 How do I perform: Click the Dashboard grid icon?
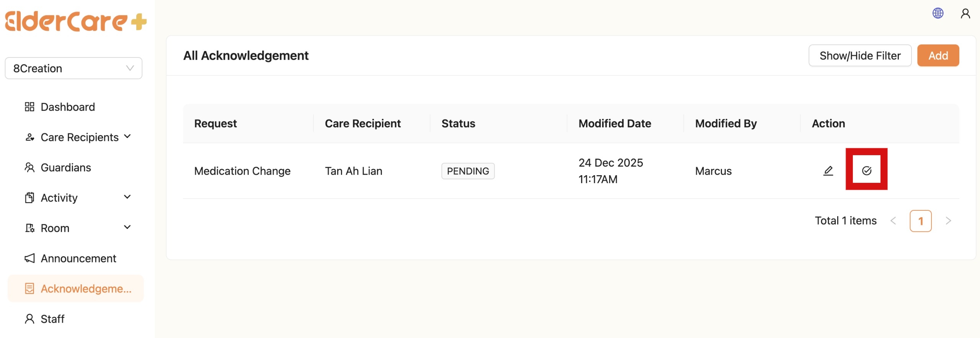pyautogui.click(x=29, y=107)
